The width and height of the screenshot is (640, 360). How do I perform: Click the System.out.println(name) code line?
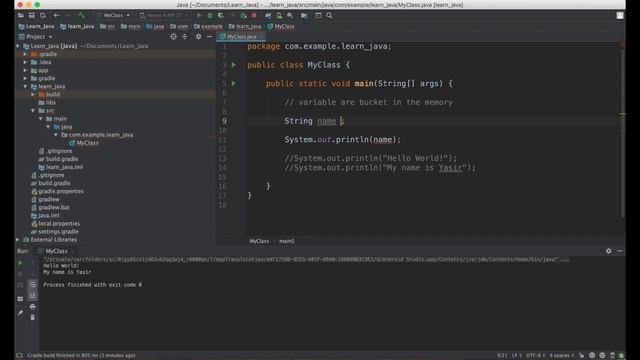[342, 140]
